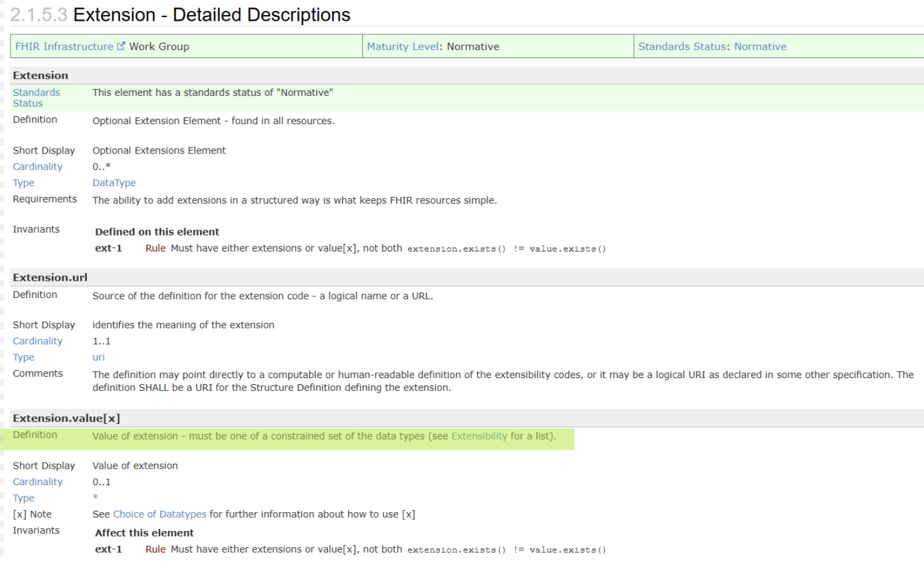Click the Normative link after Standards Status
Viewport: 924px width, 561px height.
[760, 46]
